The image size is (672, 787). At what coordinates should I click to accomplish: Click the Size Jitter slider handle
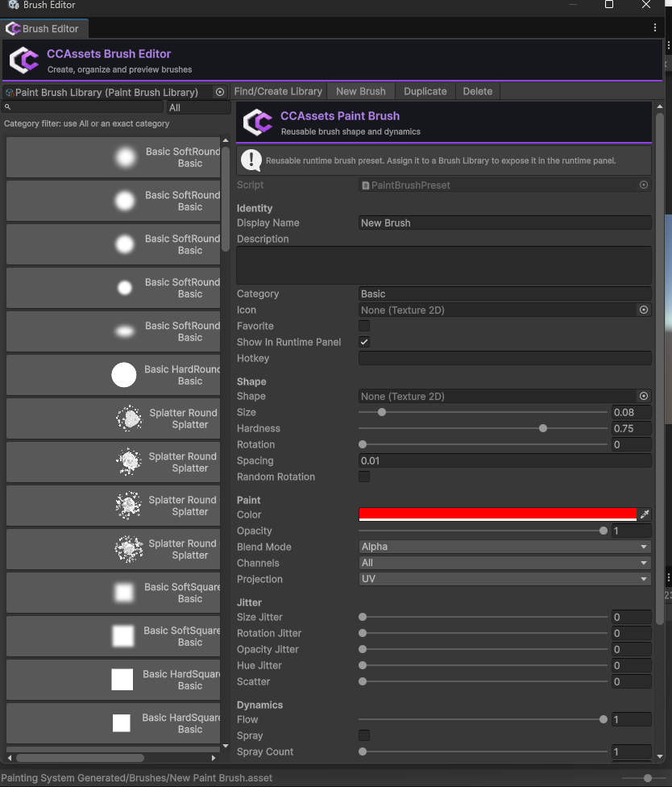coord(363,617)
